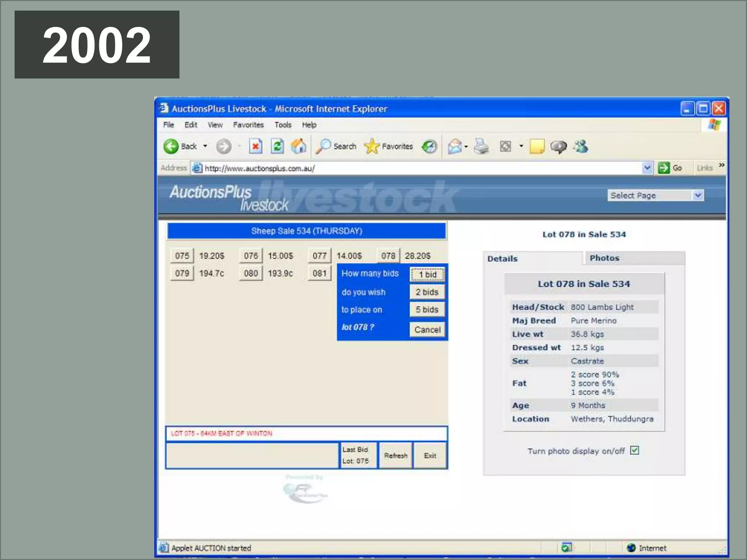Click the Back arrow toolbar icon
This screenshot has width=747, height=560.
171,147
